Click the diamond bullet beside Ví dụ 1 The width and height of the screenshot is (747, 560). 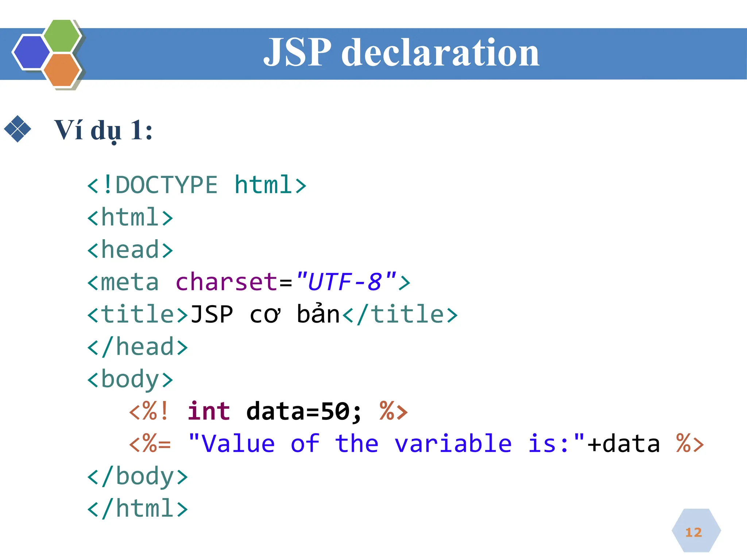(18, 129)
